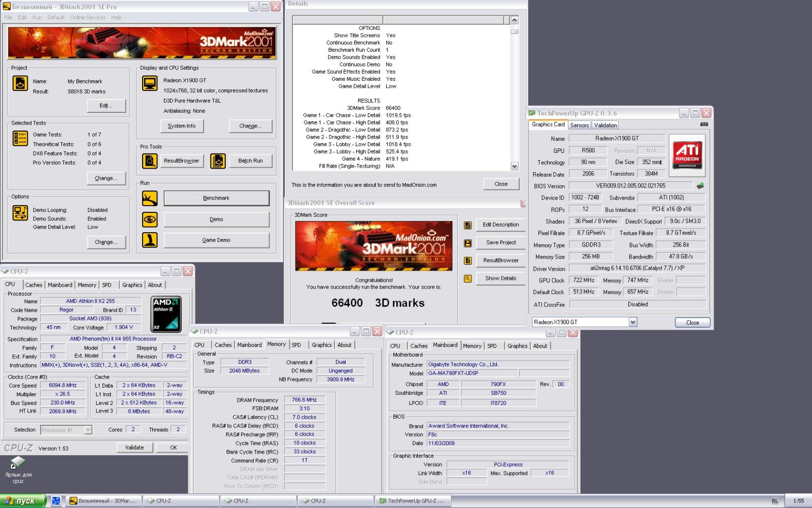The width and height of the screenshot is (812, 508).
Task: Click the Details list scrollbar thumb
Action: 515,31
